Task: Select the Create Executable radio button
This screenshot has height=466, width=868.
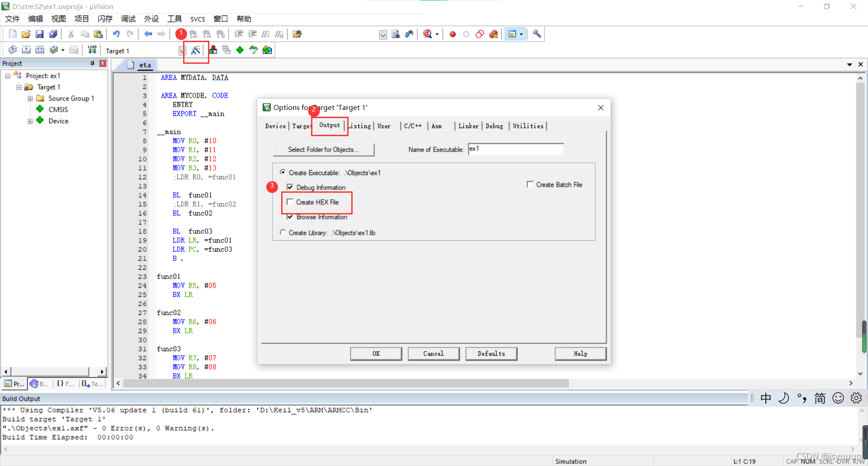Action: coord(283,172)
